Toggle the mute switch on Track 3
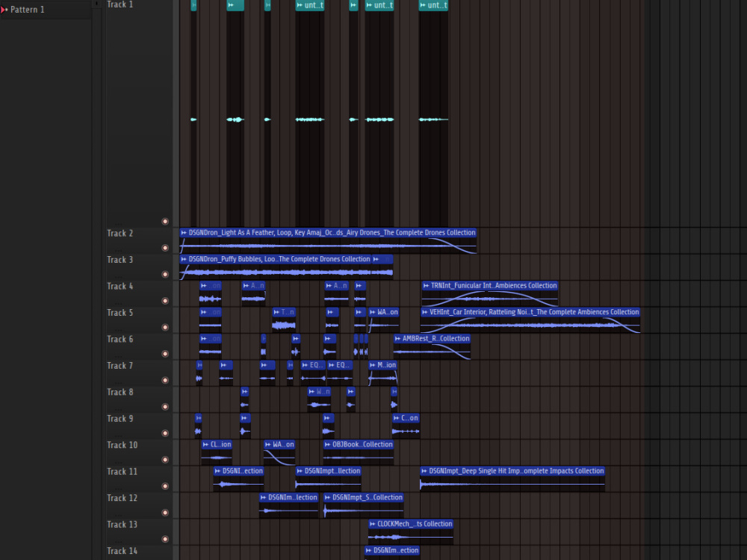The image size is (747, 560). click(x=165, y=274)
